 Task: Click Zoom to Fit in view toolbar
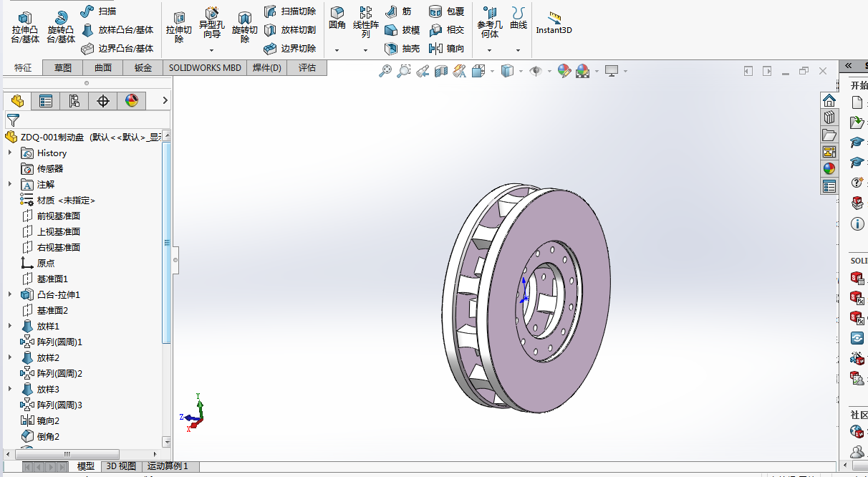point(385,71)
